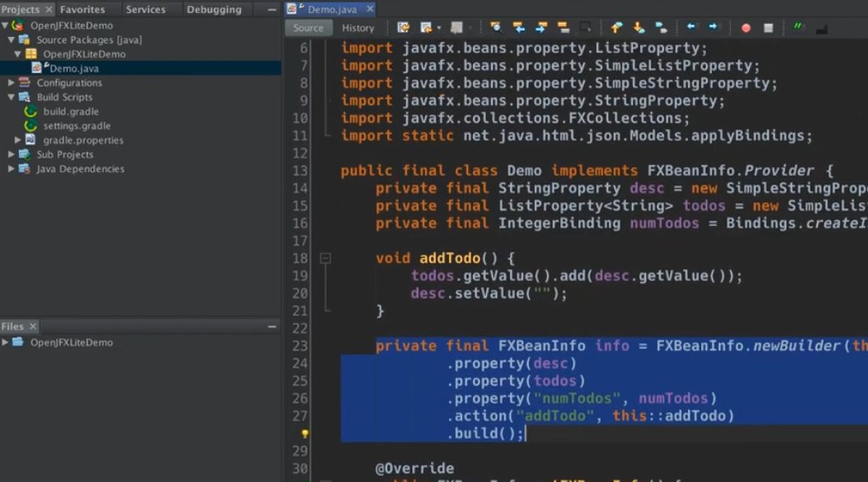Collapse the OpenJFXLiteDemo project root node
868x482 pixels.
coord(5,26)
